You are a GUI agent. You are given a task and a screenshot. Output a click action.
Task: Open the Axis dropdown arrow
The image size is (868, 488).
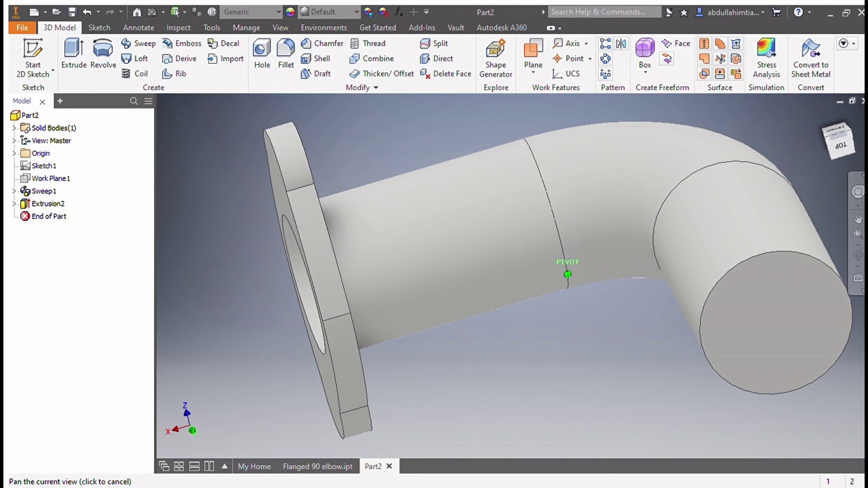586,43
